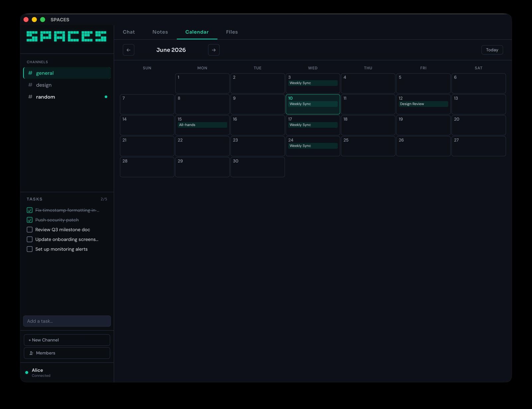Click the person icon in Members button
The width and height of the screenshot is (532, 409).
pyautogui.click(x=31, y=353)
